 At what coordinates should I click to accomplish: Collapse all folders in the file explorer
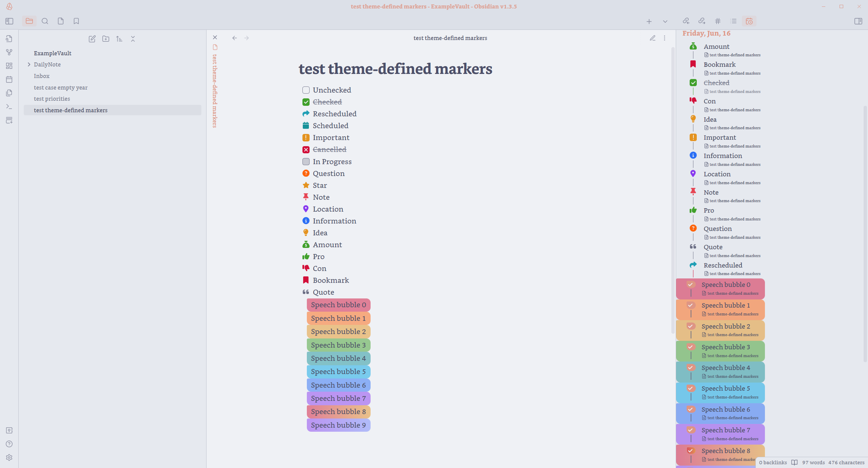pyautogui.click(x=133, y=39)
